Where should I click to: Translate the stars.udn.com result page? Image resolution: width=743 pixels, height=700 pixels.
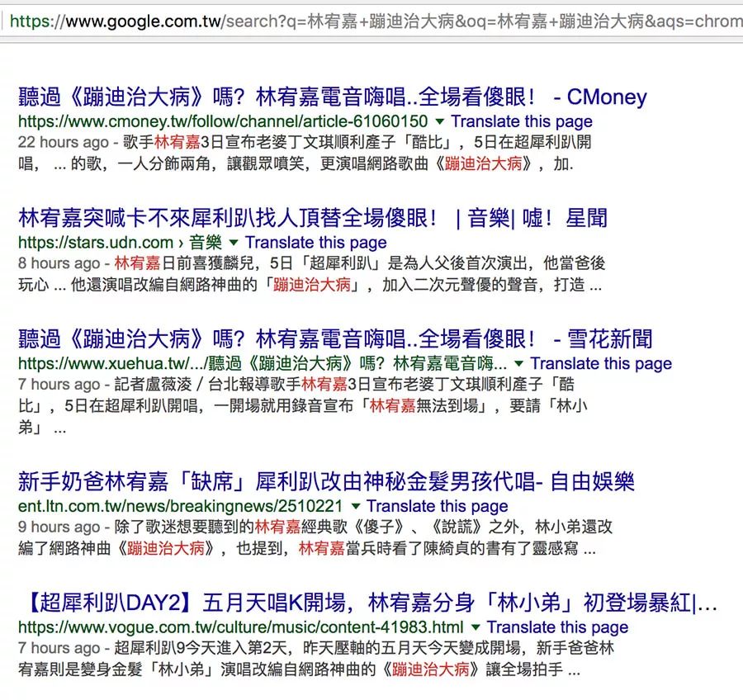pyautogui.click(x=315, y=242)
